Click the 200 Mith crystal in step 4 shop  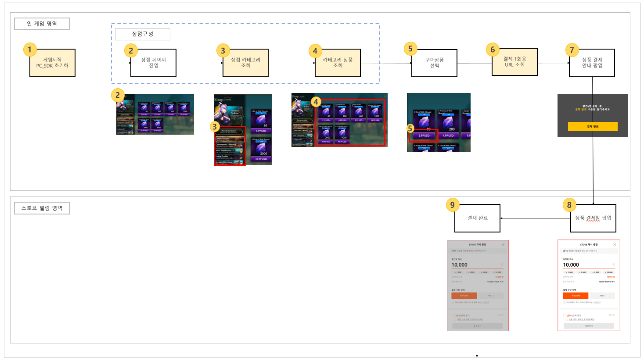point(342,112)
